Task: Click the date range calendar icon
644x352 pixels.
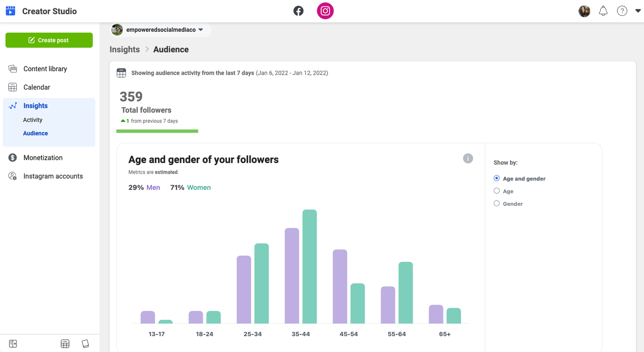Action: (122, 73)
